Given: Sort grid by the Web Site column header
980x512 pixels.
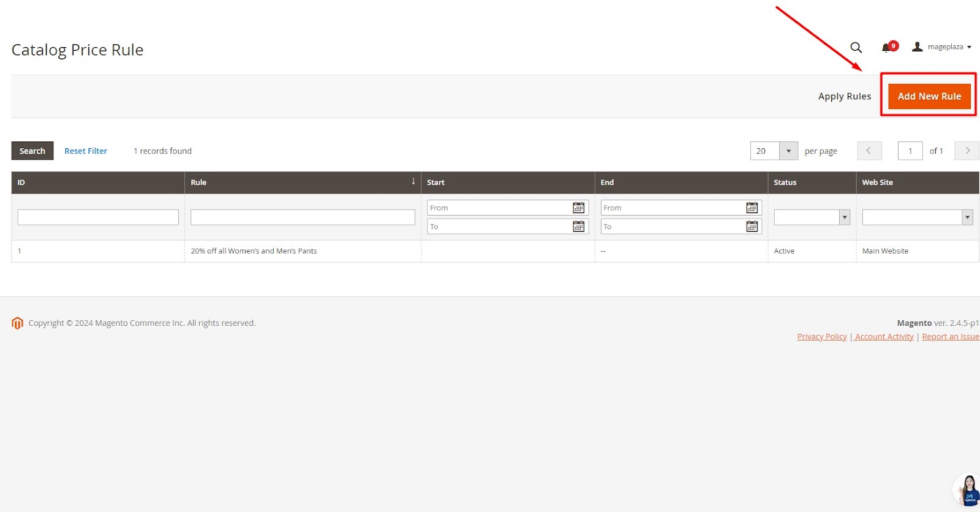Looking at the screenshot, I should click(x=918, y=183).
